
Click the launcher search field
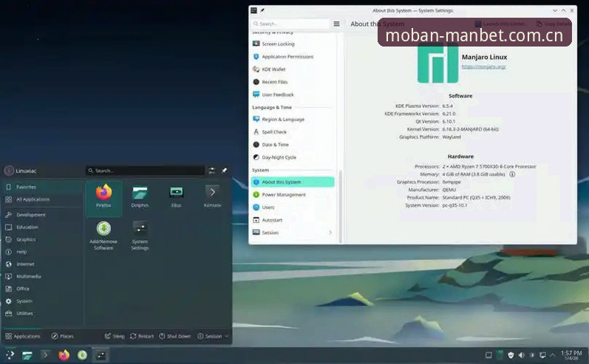[x=145, y=171]
